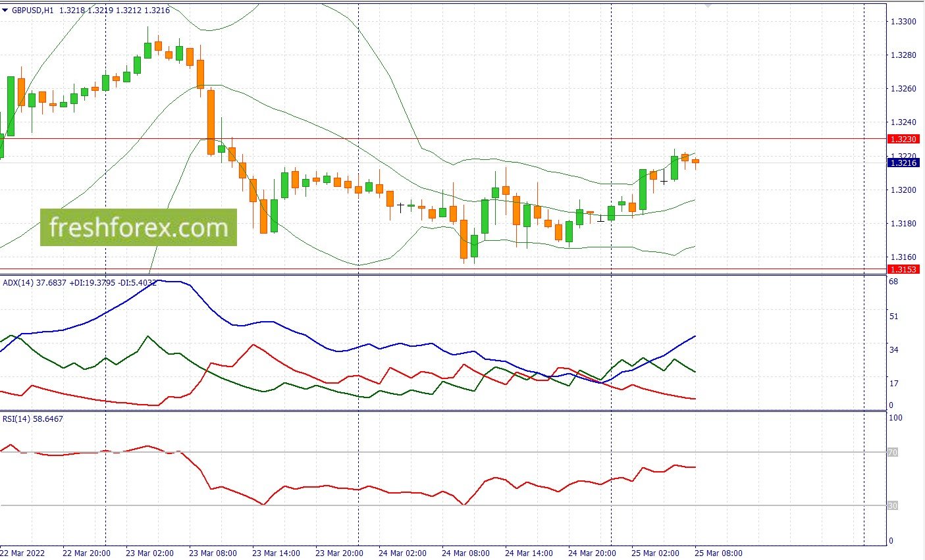Click the gray chart shift triangle at top

click(708, 5)
